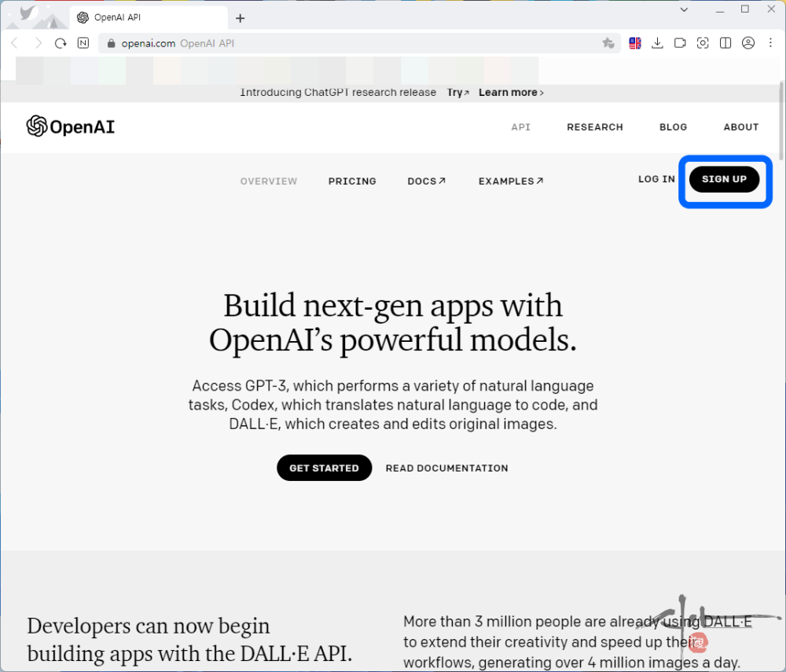786x672 pixels.
Task: Open the RESEARCH nav item
Action: click(x=595, y=127)
